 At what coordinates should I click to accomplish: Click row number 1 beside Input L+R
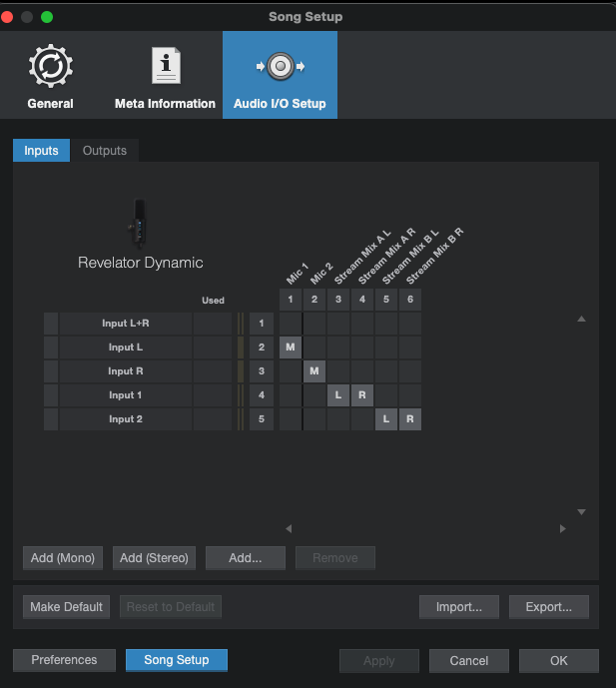pos(262,324)
